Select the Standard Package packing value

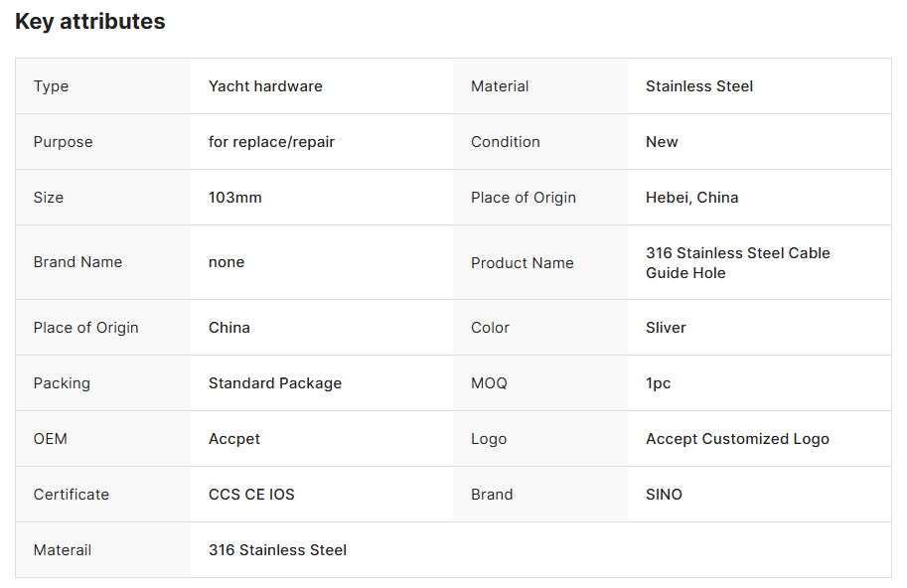click(x=275, y=383)
